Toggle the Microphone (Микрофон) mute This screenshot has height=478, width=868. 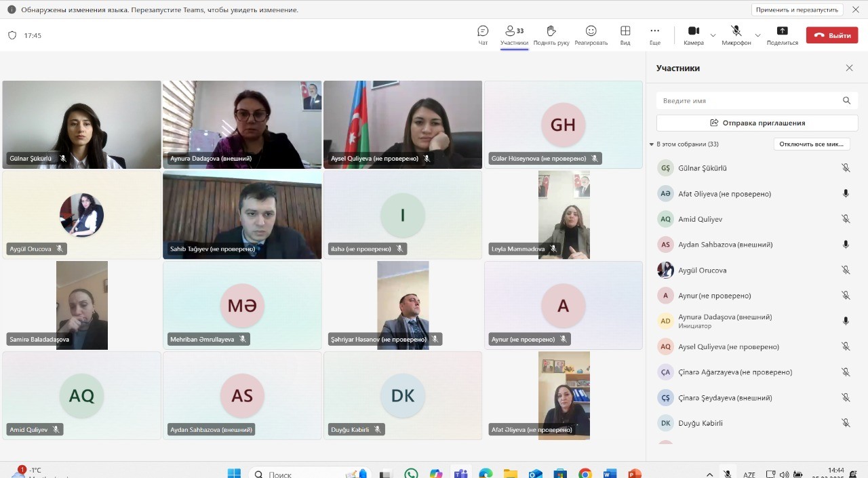click(736, 35)
